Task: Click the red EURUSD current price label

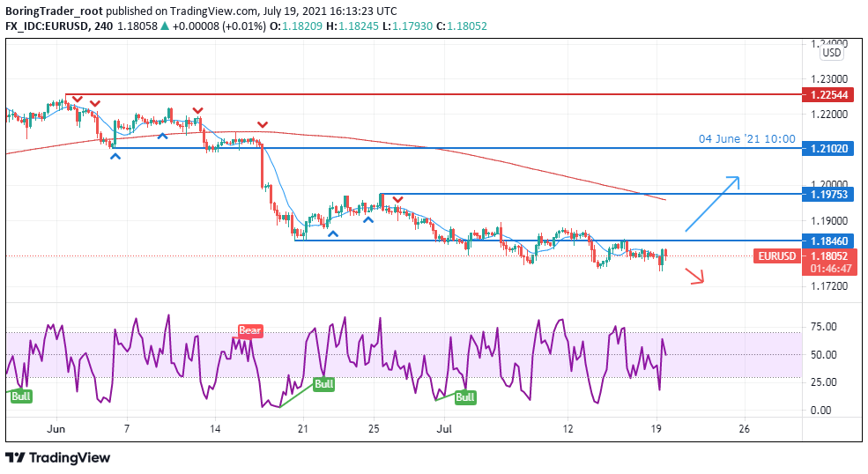Action: pos(776,256)
